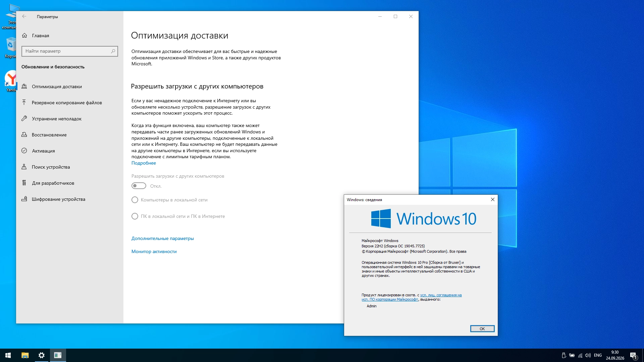Click OK in Windows сведения dialog
The image size is (644, 362).
pyautogui.click(x=482, y=329)
